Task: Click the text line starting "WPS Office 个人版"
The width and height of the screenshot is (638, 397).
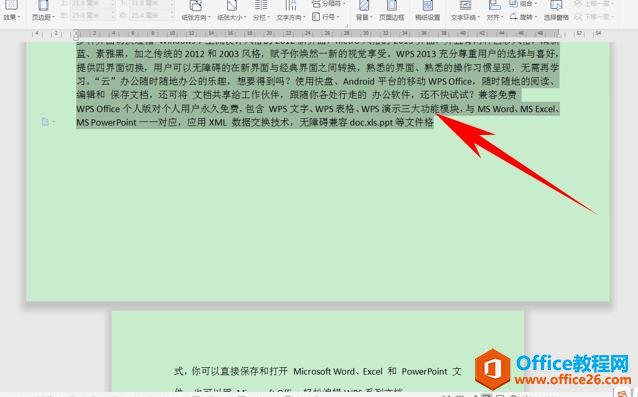Action: [x=318, y=109]
